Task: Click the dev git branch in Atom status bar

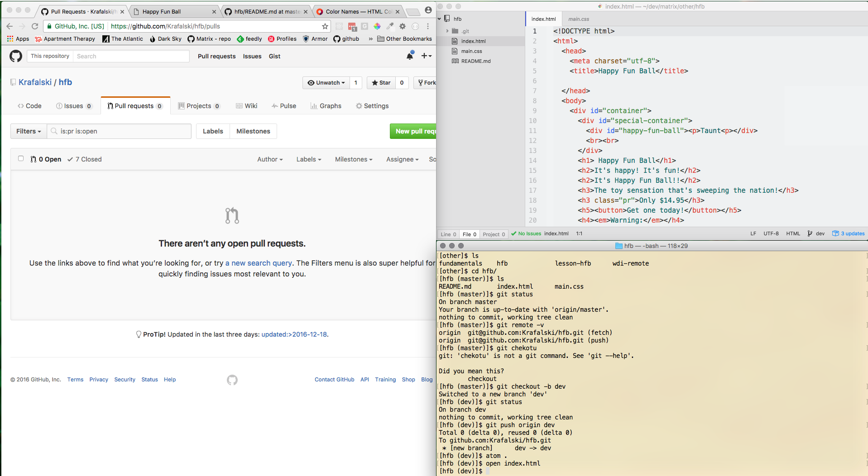Action: (x=816, y=233)
